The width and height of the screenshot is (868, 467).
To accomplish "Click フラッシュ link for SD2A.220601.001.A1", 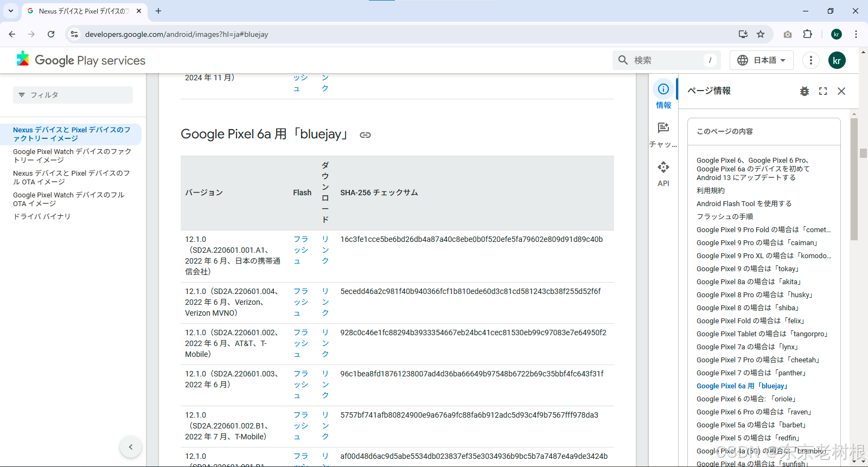I will click(301, 250).
